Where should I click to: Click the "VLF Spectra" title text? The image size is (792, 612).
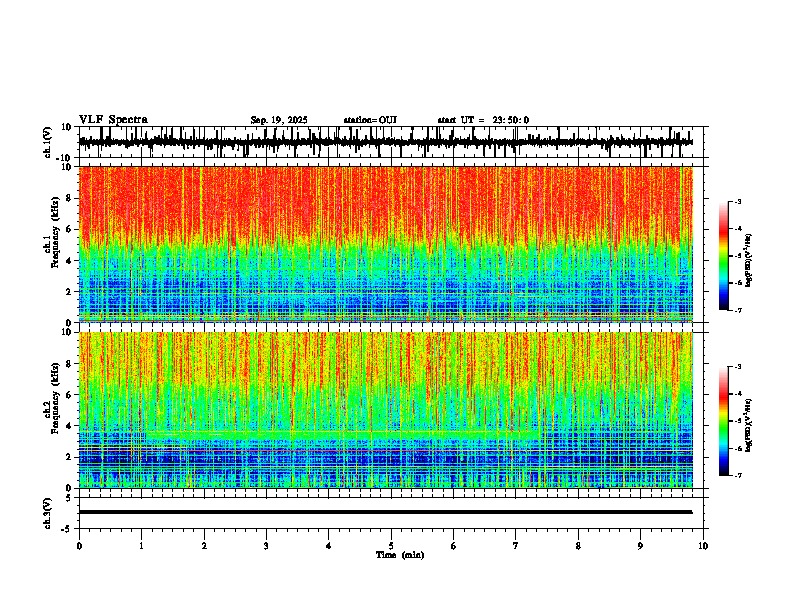pyautogui.click(x=113, y=120)
